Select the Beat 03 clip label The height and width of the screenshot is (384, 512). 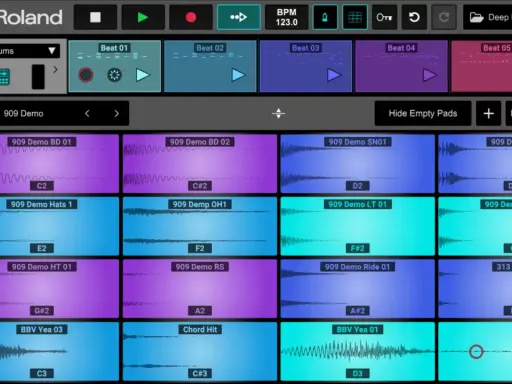[306, 48]
